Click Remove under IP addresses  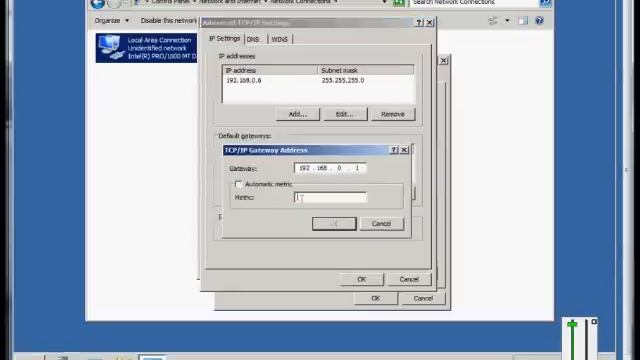coord(393,114)
